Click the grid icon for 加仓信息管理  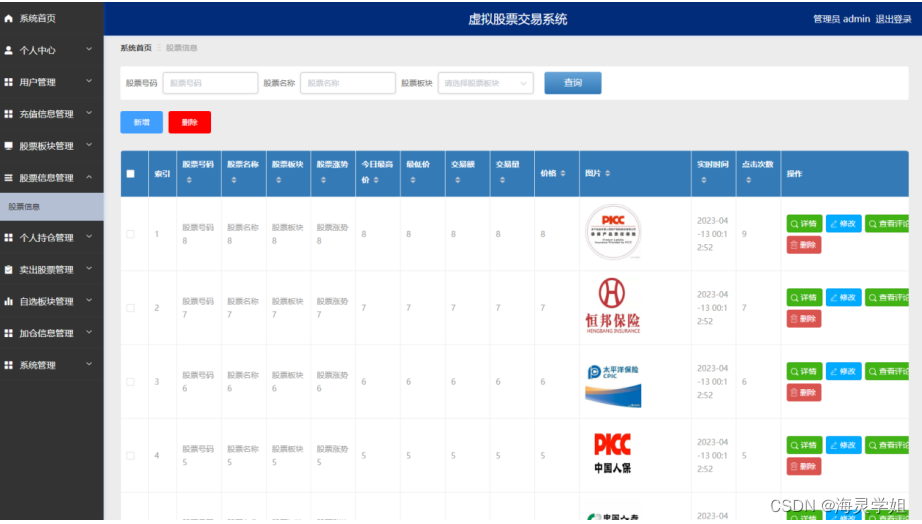pyautogui.click(x=8, y=333)
